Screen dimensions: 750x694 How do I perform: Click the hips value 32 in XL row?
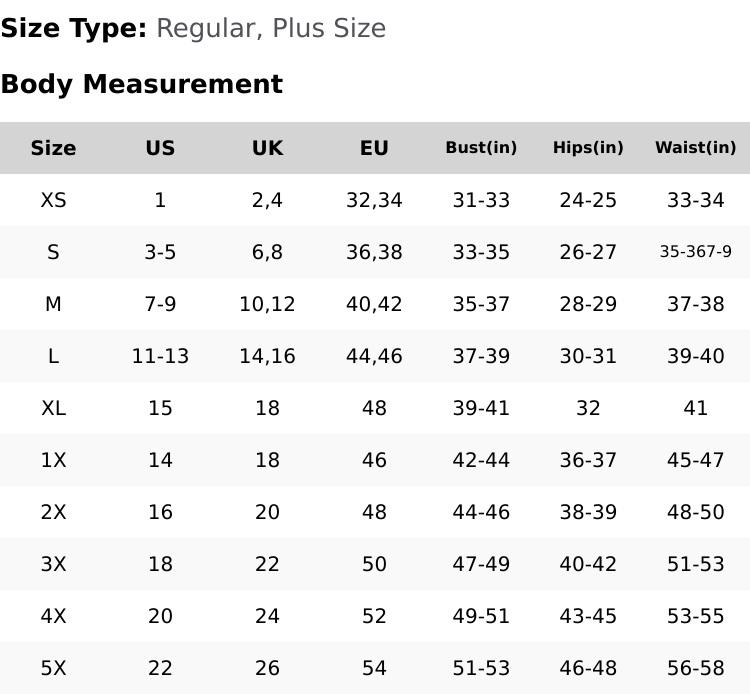(588, 408)
